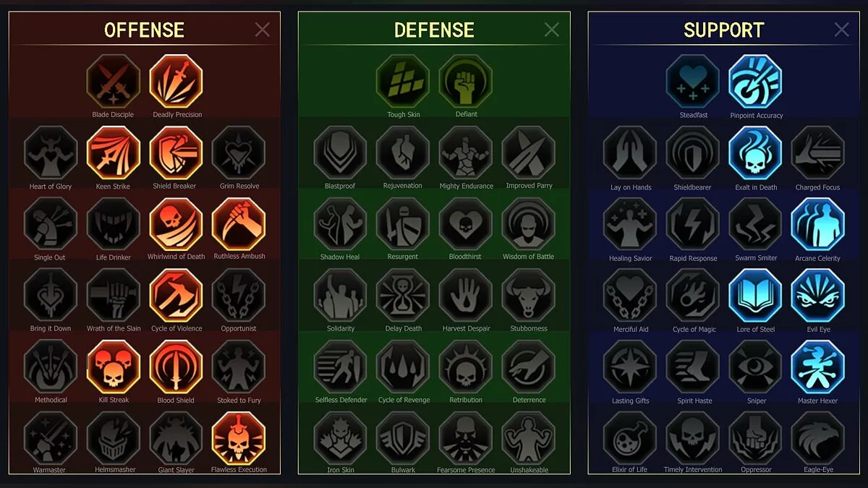Select the Master Hexer mastery
868x488 pixels.
coord(818,367)
